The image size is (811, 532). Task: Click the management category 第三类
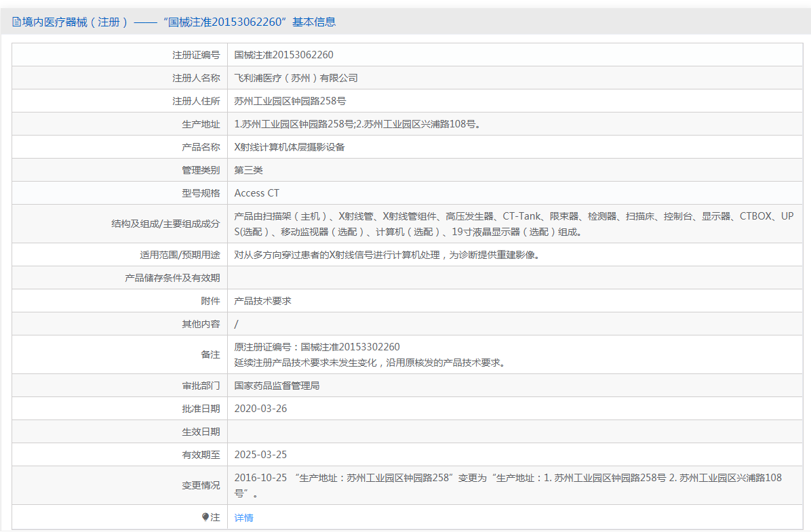(x=248, y=170)
